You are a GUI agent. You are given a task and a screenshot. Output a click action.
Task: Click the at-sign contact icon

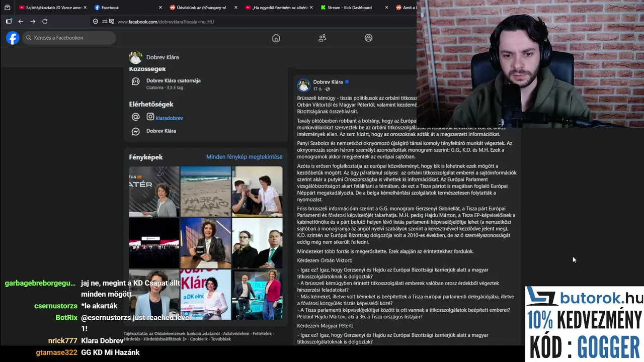[135, 117]
